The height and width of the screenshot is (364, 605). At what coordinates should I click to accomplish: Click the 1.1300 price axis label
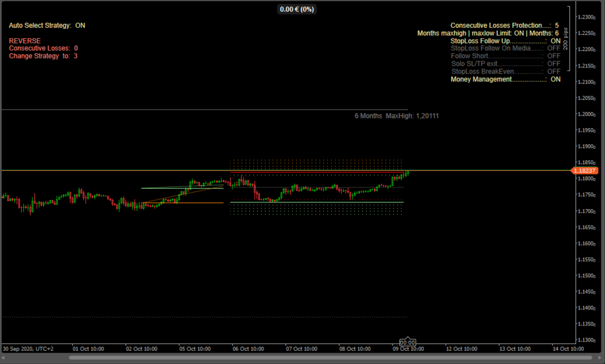586,340
